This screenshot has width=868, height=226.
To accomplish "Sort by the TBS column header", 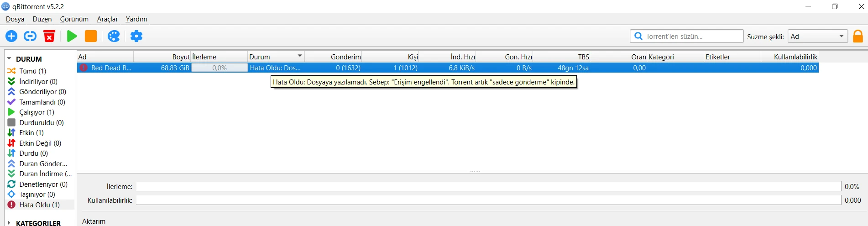I will click(561, 57).
